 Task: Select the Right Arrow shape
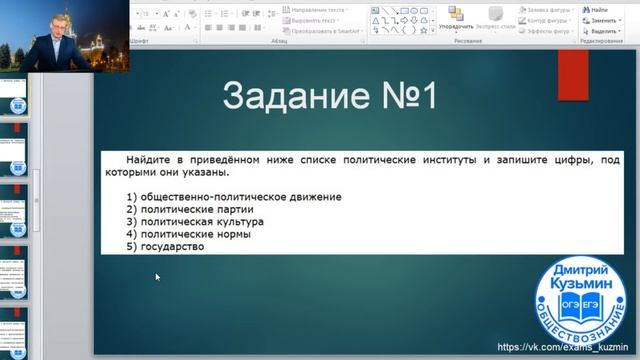click(404, 20)
